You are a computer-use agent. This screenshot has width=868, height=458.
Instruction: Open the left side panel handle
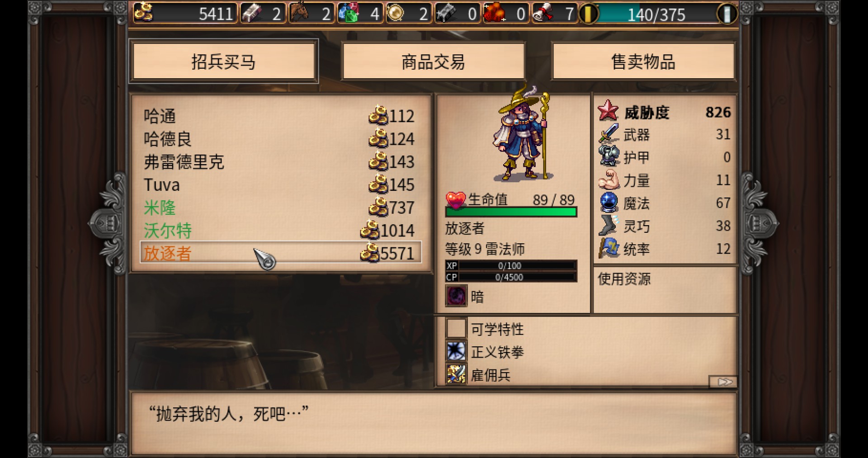pos(108,223)
